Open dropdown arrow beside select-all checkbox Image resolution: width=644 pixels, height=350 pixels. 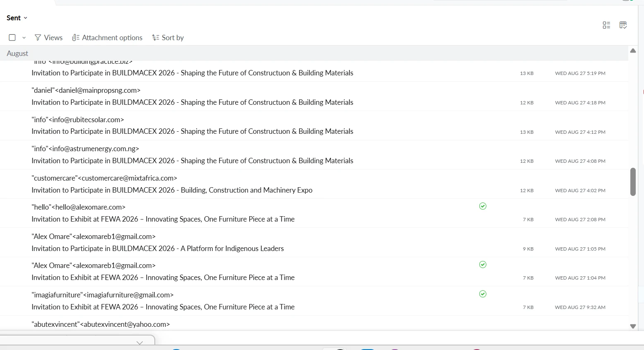(x=24, y=38)
